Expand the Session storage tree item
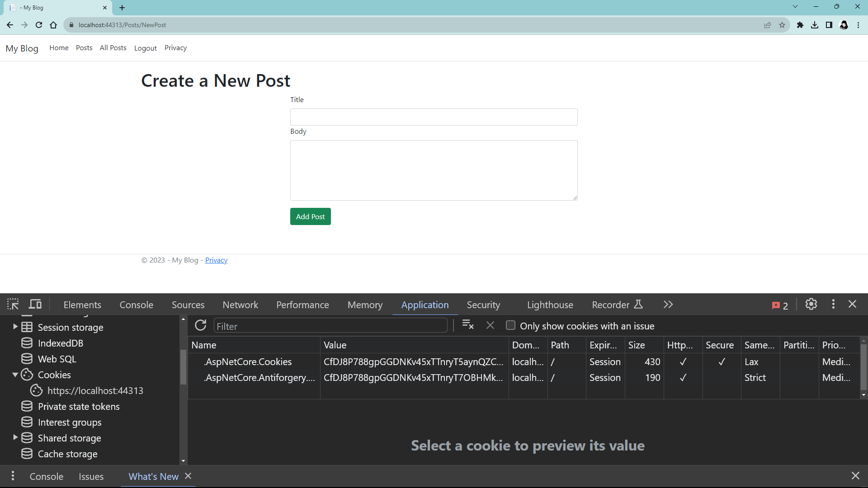868x488 pixels. pyautogui.click(x=15, y=327)
